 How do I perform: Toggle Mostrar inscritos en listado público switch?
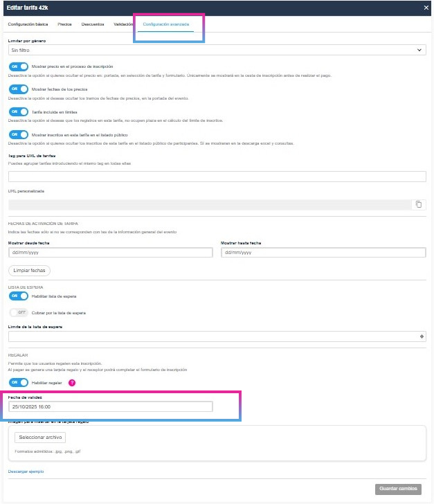coord(19,135)
